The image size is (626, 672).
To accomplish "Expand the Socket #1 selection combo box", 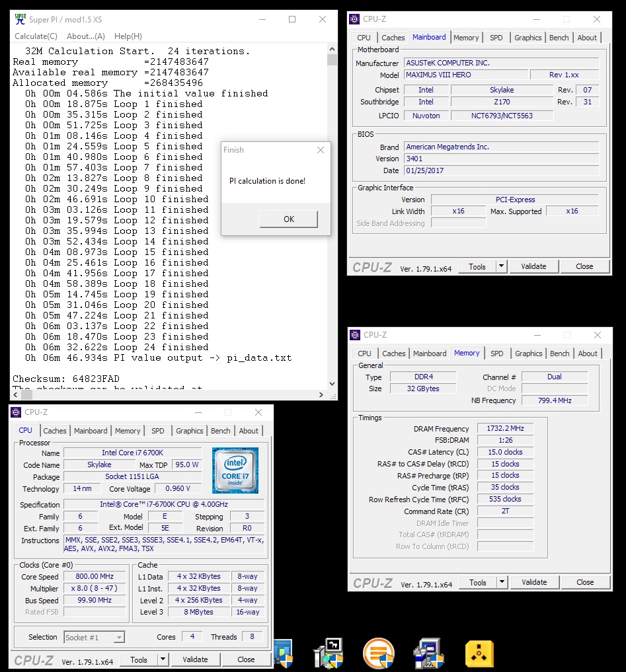I will 119,637.
